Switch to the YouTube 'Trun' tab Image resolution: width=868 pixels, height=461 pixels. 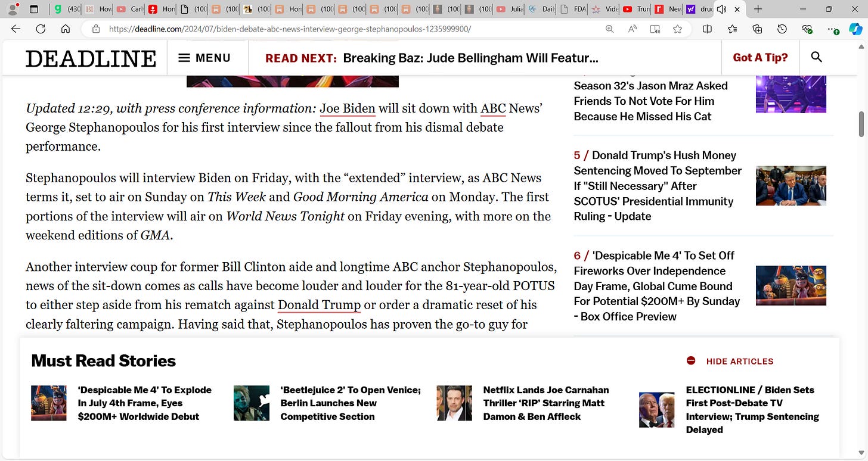tap(636, 9)
